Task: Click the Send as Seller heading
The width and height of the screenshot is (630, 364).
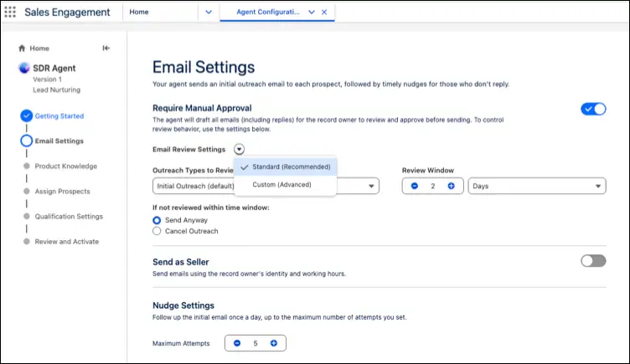Action: coord(181,262)
